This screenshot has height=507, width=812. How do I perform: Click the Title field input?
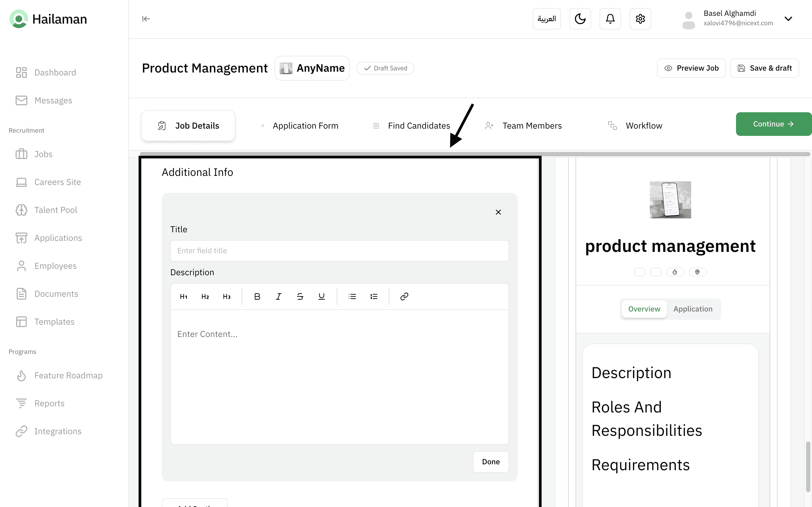pyautogui.click(x=339, y=251)
